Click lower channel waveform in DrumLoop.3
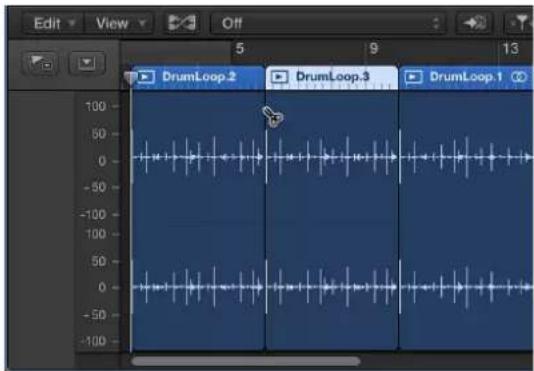Viewport: 534px width, 371px height. click(332, 287)
